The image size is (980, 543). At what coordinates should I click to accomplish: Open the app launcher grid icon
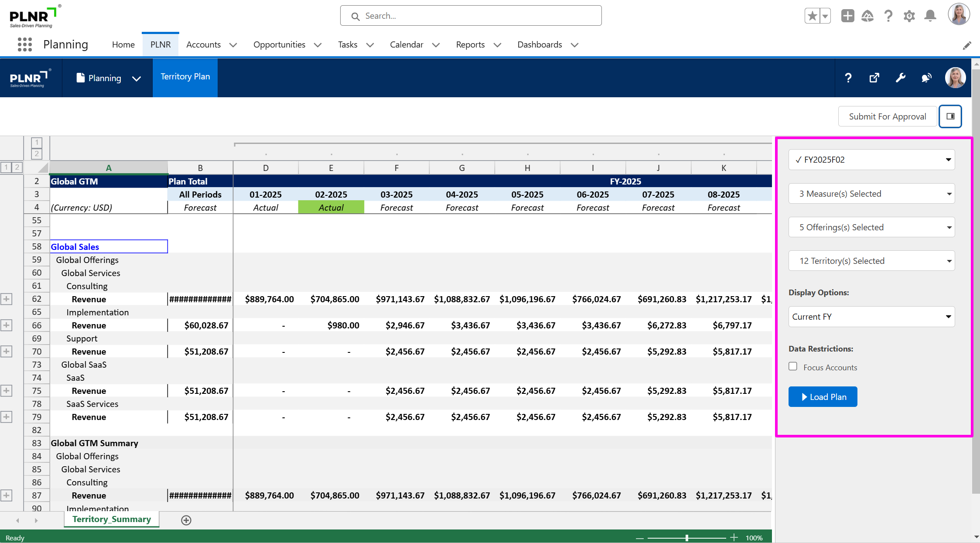coord(25,44)
